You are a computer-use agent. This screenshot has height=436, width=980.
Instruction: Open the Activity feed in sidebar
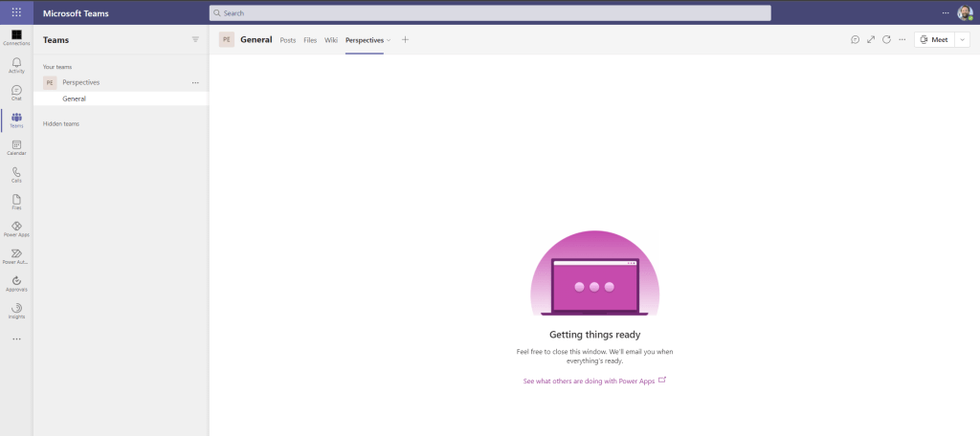16,65
